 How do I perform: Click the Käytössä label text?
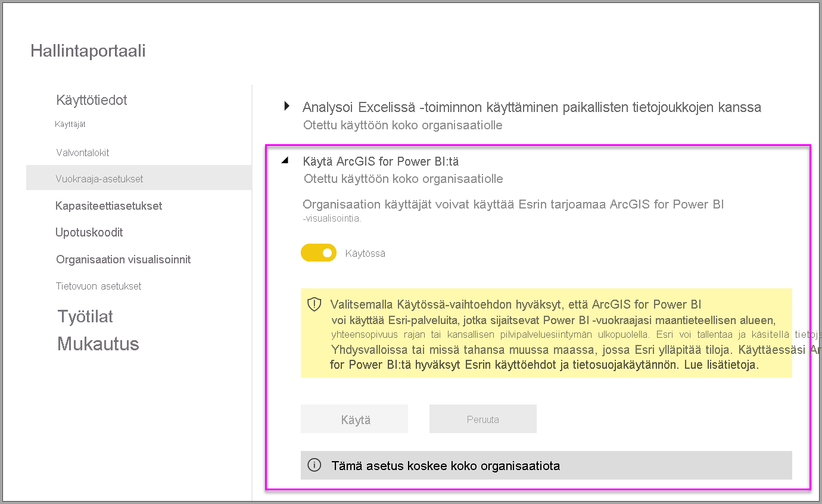(365, 253)
